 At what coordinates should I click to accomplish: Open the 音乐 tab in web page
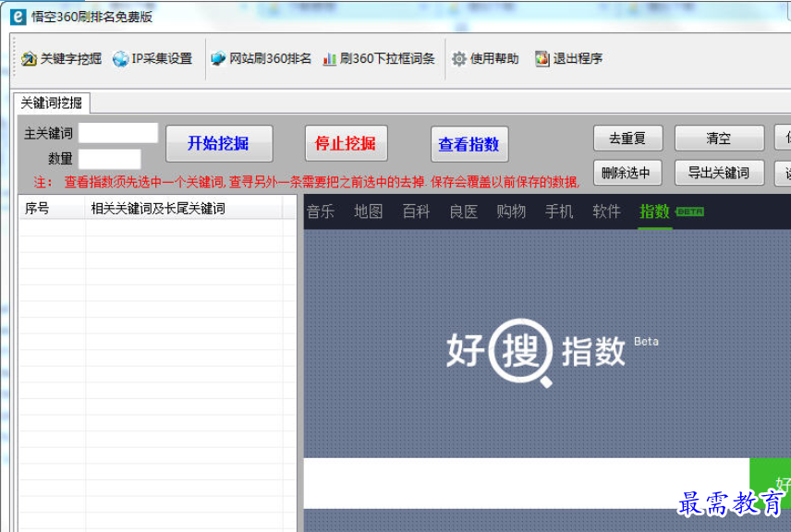[321, 212]
